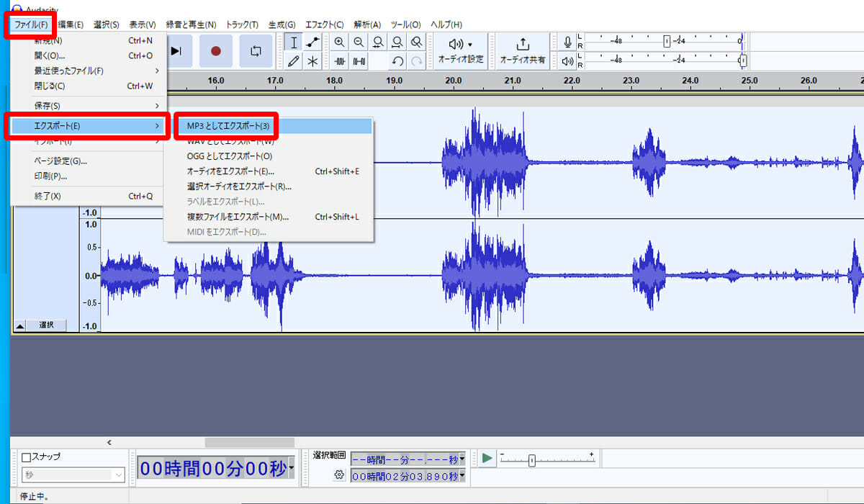The width and height of the screenshot is (864, 504).
Task: Select the Multi-tool asterisk icon
Action: (x=312, y=61)
